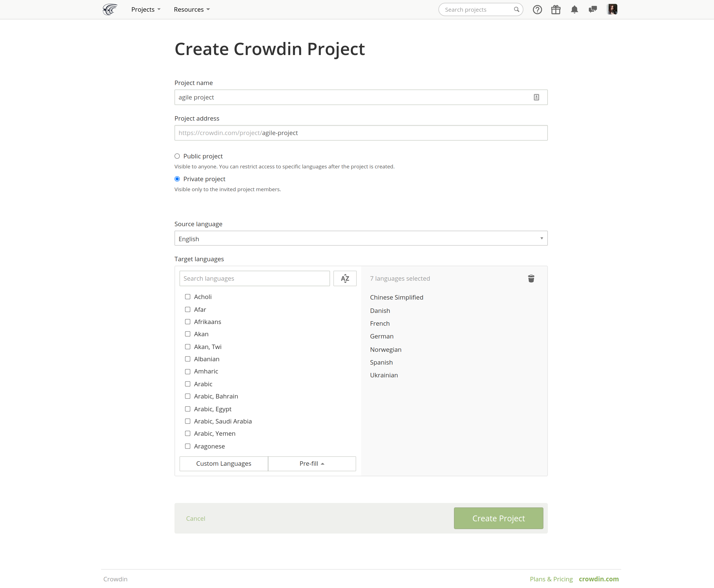The height and width of the screenshot is (588, 714).
Task: Click your profile avatar
Action: [612, 9]
